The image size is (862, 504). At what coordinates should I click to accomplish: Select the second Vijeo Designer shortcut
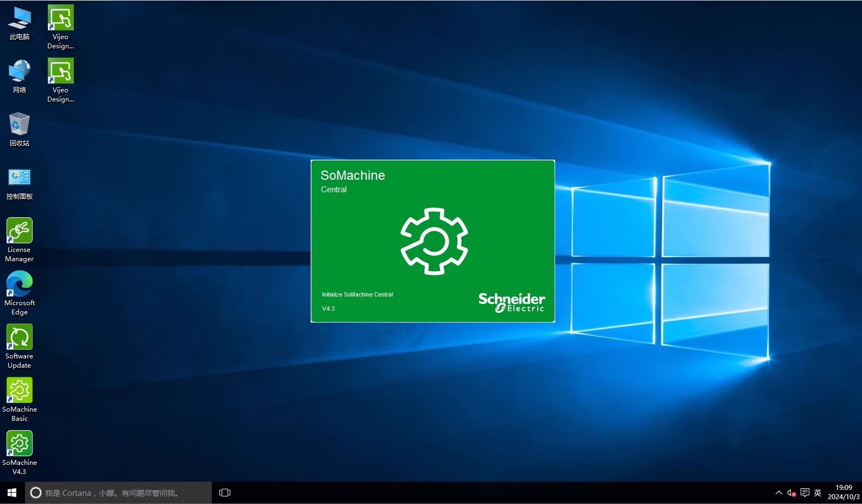[x=60, y=80]
